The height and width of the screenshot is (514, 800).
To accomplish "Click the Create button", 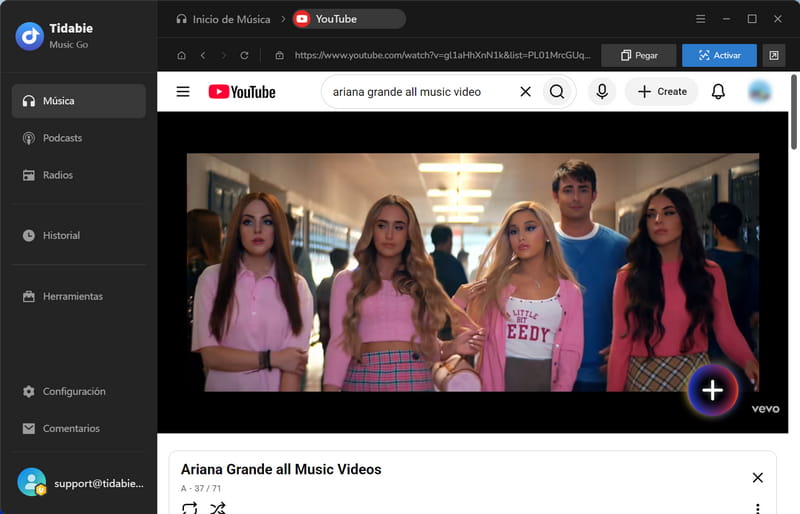I will (662, 92).
